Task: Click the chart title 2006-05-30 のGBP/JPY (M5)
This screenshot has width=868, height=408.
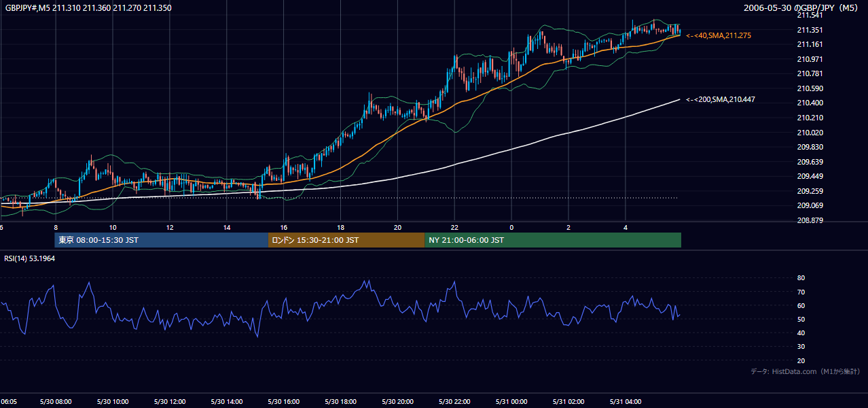Action: (x=802, y=8)
